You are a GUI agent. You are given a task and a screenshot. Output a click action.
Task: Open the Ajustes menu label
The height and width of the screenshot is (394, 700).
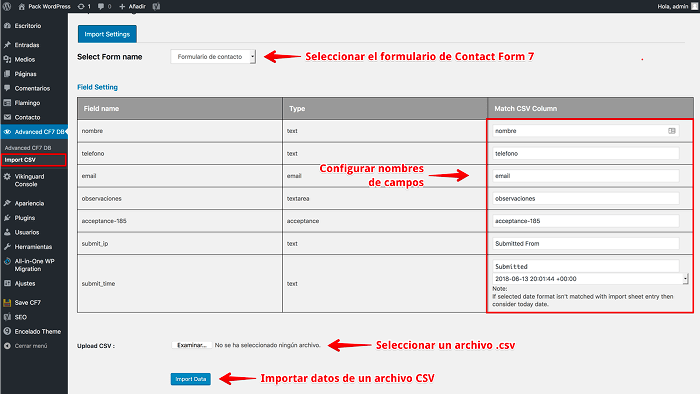tap(25, 283)
